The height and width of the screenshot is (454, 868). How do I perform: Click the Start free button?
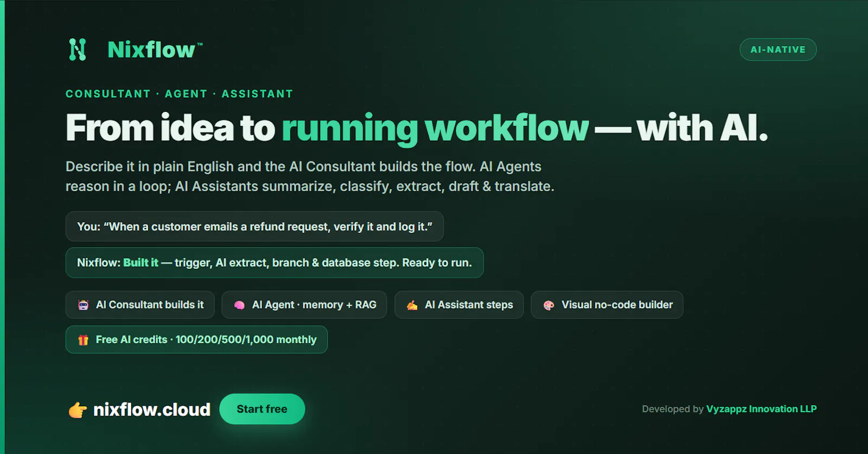[262, 409]
